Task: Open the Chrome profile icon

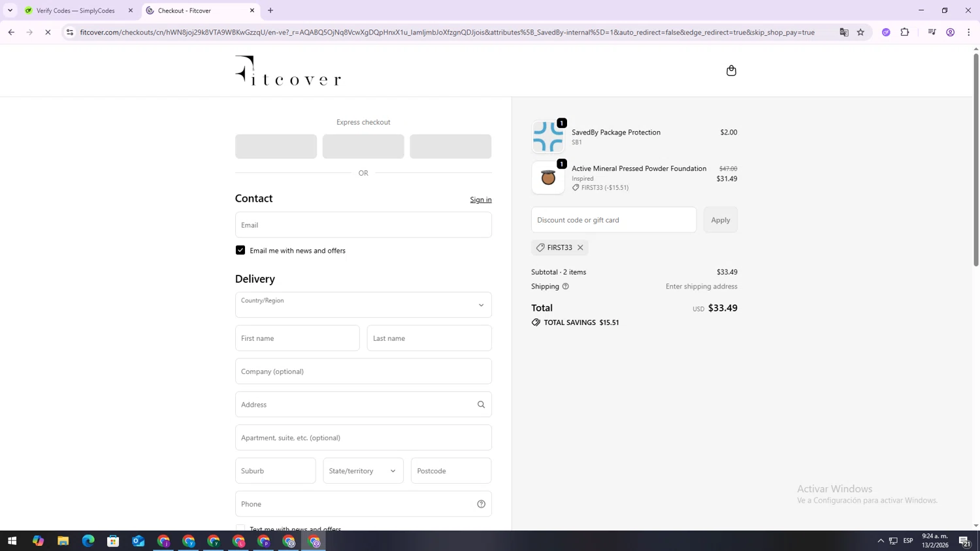Action: (951, 32)
